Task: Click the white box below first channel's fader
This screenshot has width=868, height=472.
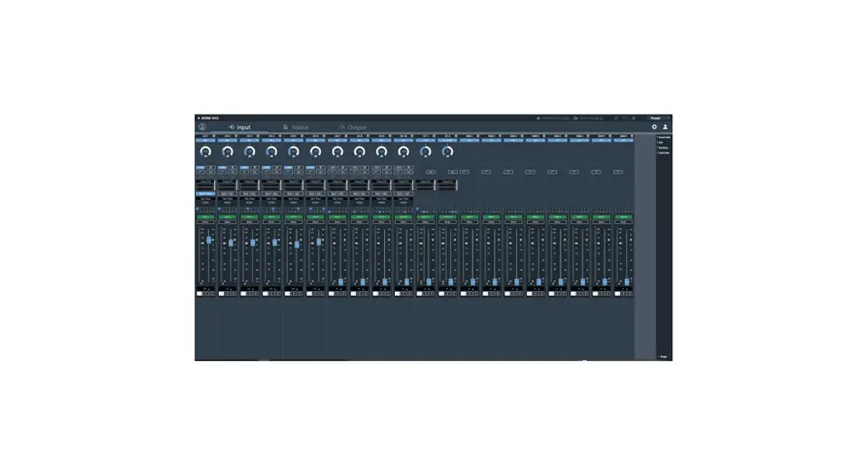Action: [199, 294]
